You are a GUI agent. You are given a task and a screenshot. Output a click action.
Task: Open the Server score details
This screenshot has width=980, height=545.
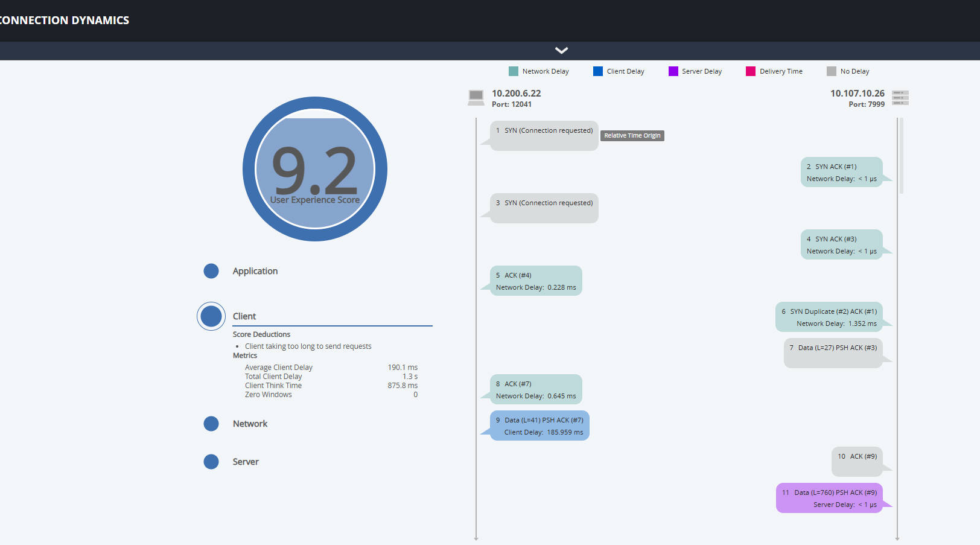246,462
